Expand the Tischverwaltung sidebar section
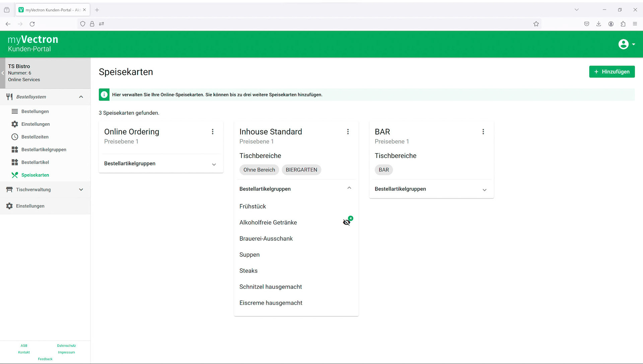 tap(81, 190)
